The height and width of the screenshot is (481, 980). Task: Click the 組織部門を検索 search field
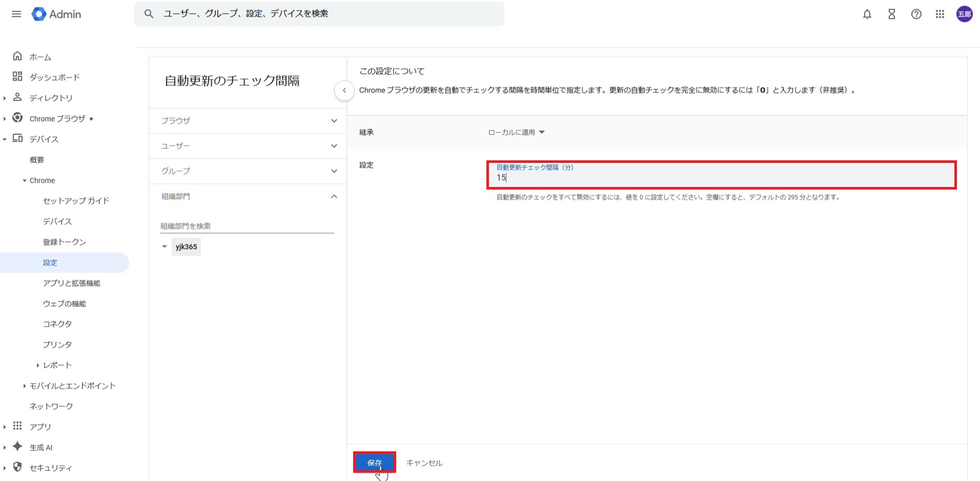[x=247, y=226]
